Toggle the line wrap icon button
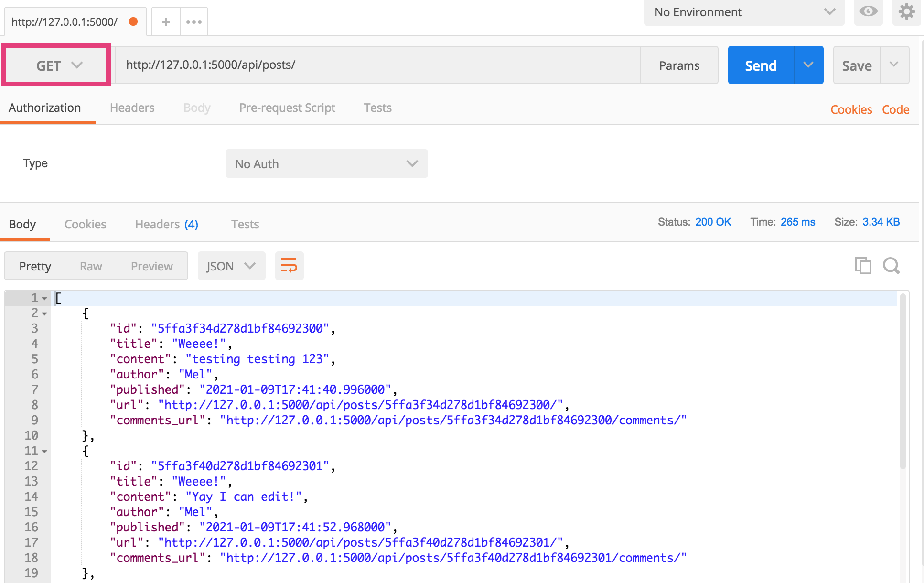Screen dimensions: 924x583 [289, 266]
